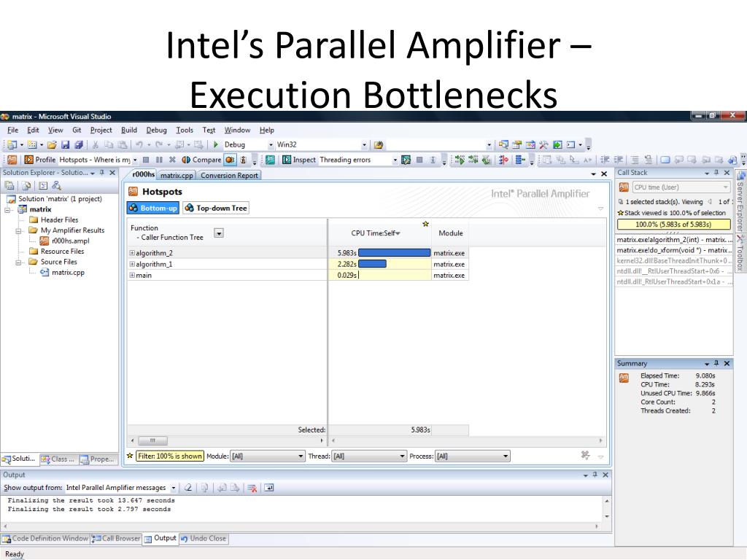Expand the algorithm_1 function row
The image size is (747, 560).
(132, 264)
